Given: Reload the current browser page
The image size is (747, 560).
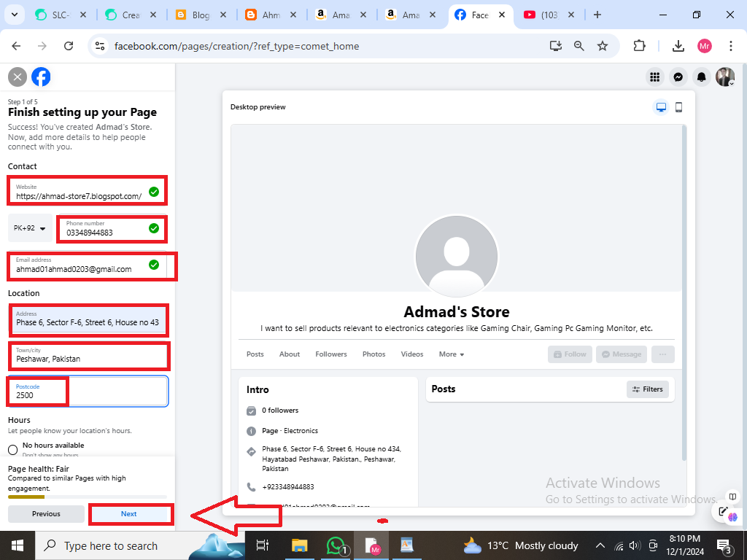Looking at the screenshot, I should tap(69, 46).
